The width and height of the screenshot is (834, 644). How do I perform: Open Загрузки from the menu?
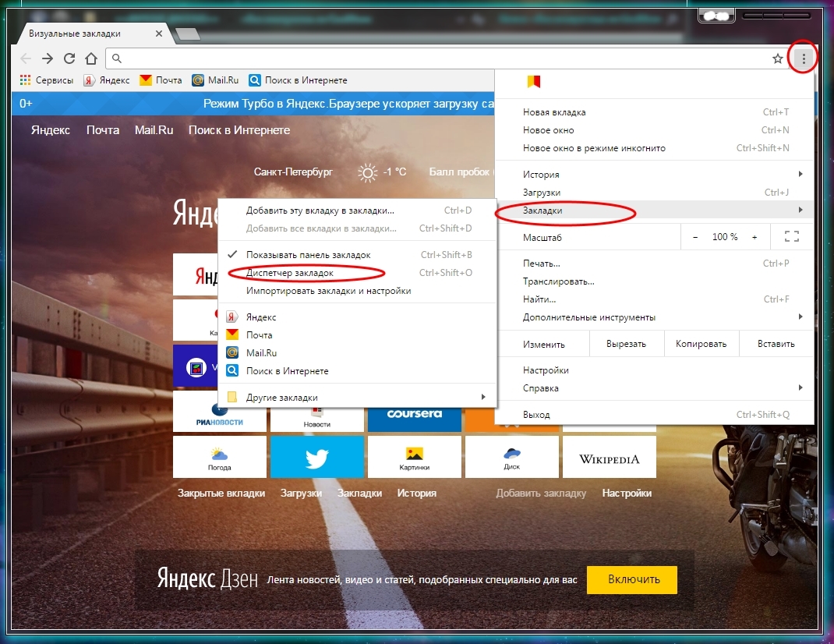pyautogui.click(x=654, y=193)
